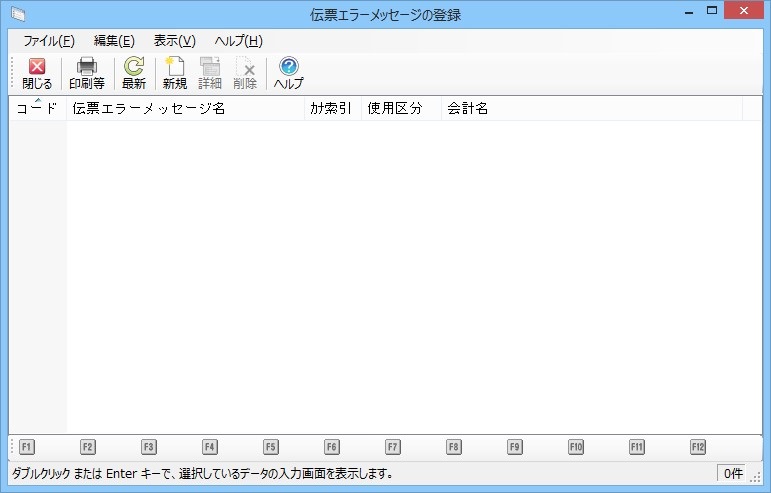Sort by ｶﾅ索引 column header
771x493 pixels.
point(332,109)
